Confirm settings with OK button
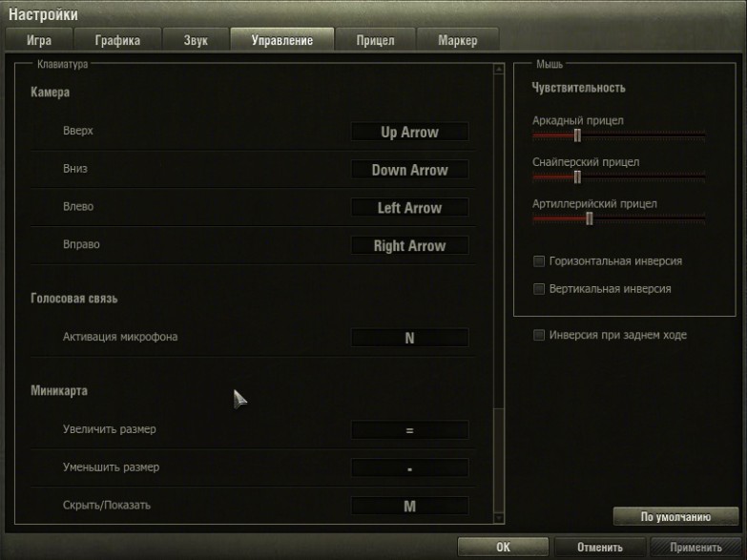 (x=503, y=547)
